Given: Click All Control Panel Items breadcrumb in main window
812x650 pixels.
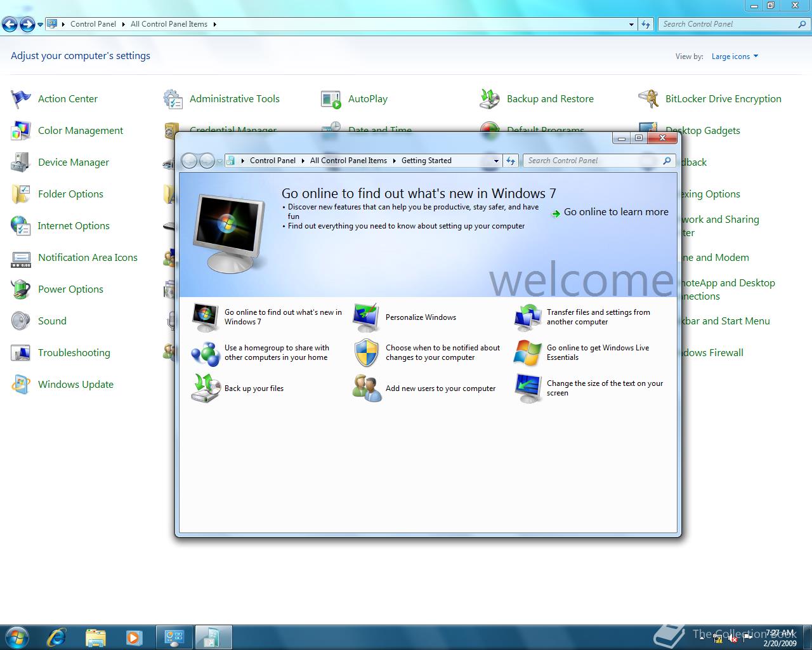Looking at the screenshot, I should click(169, 24).
